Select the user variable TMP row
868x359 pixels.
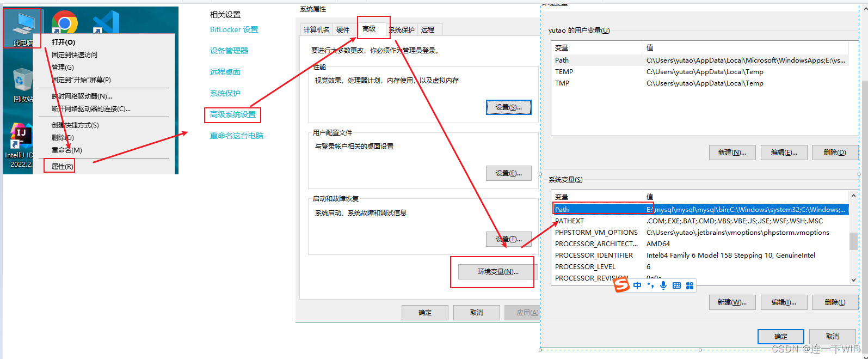click(x=700, y=83)
